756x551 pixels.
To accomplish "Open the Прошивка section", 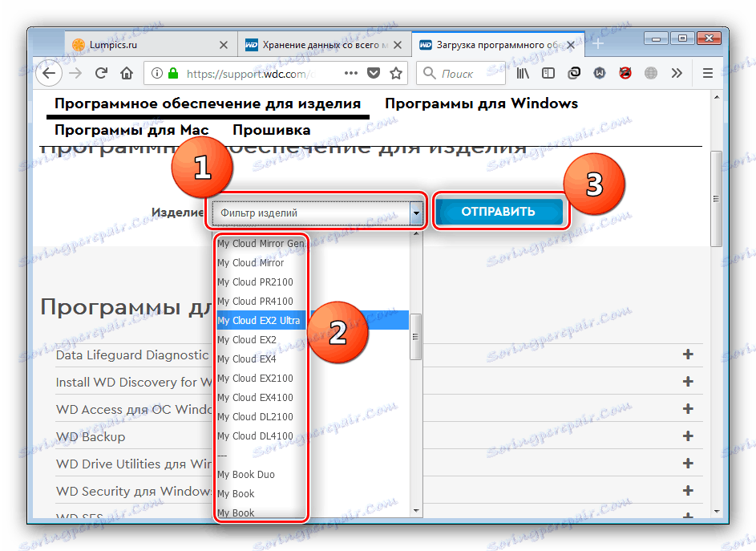I will [272, 130].
